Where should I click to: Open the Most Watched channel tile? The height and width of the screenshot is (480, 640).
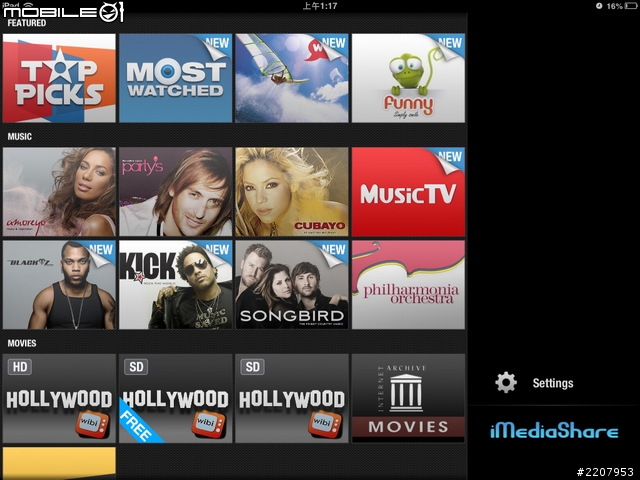click(176, 78)
